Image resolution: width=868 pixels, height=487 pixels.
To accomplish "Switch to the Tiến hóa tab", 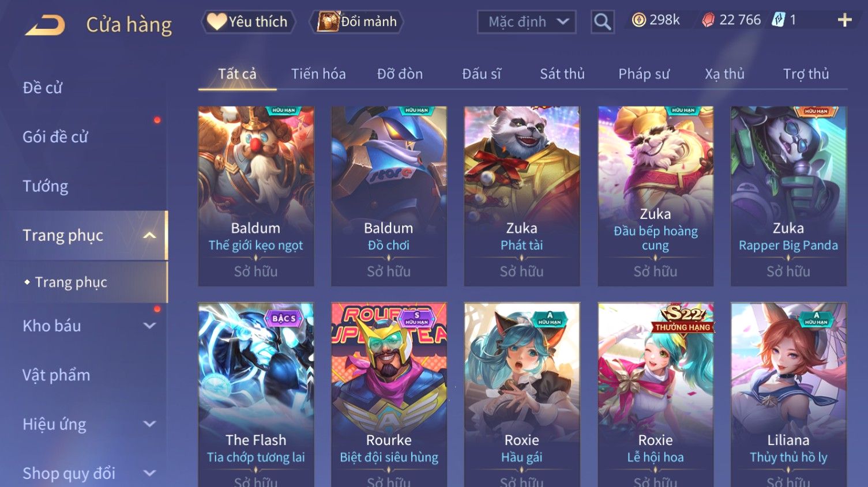I will (318, 74).
